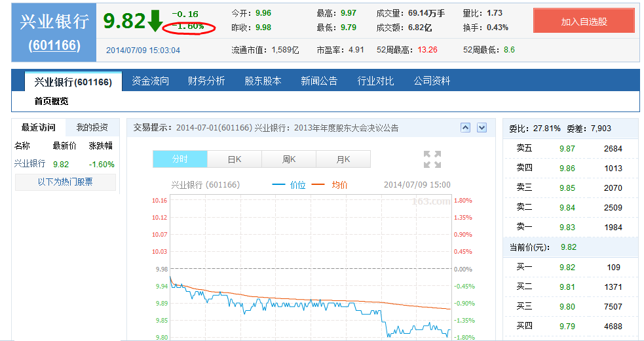Open the 行业对比 tab

(375, 81)
